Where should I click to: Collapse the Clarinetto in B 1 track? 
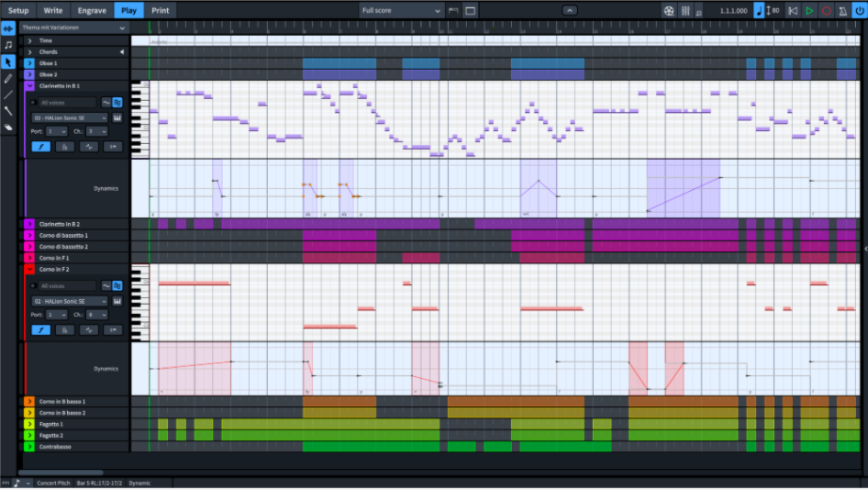pos(29,85)
